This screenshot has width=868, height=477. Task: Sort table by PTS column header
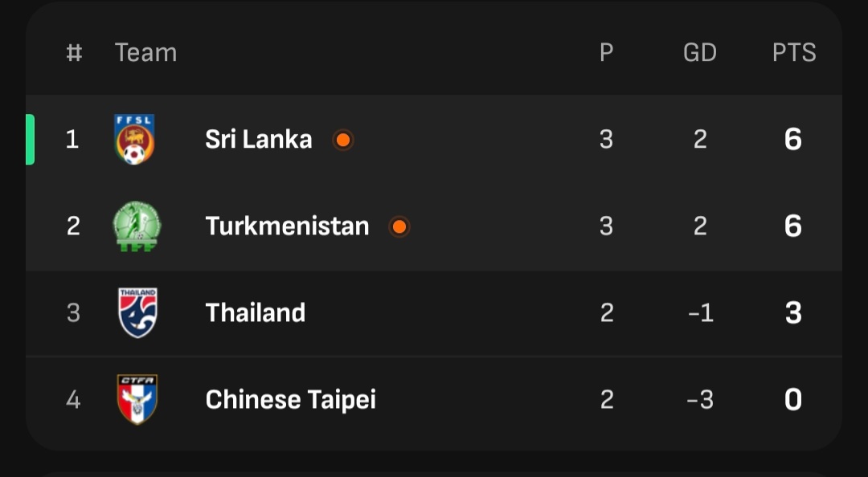click(794, 53)
